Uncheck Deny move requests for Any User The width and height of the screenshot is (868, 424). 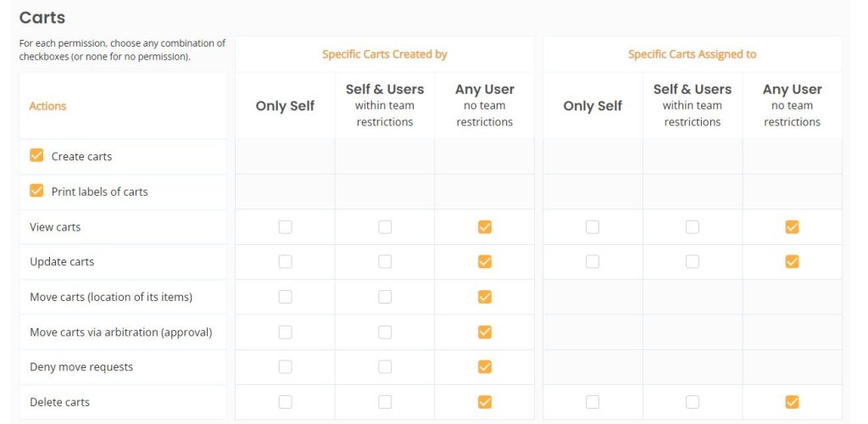[484, 367]
